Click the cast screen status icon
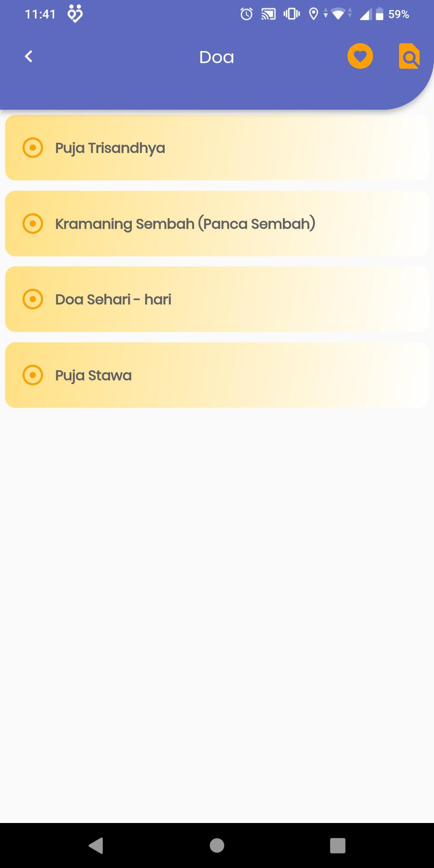 (x=268, y=14)
